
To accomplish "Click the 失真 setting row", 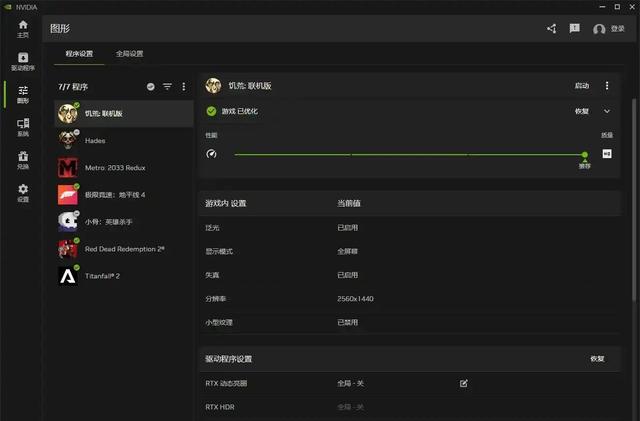I will (x=410, y=275).
